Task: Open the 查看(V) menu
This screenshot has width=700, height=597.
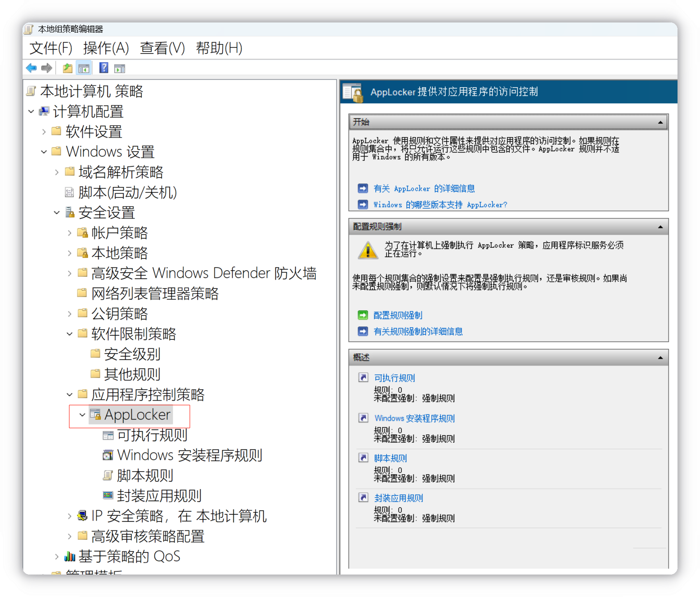Action: click(162, 48)
